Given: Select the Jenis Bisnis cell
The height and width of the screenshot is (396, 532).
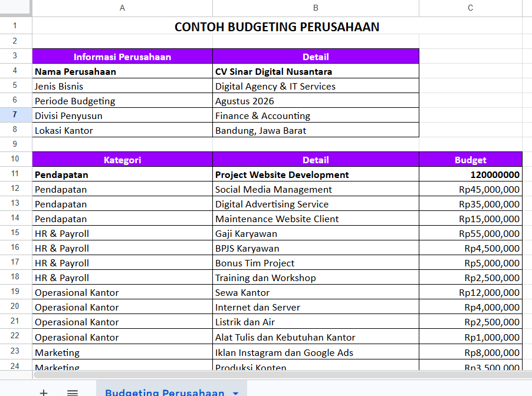Looking at the screenshot, I should pyautogui.click(x=123, y=86).
